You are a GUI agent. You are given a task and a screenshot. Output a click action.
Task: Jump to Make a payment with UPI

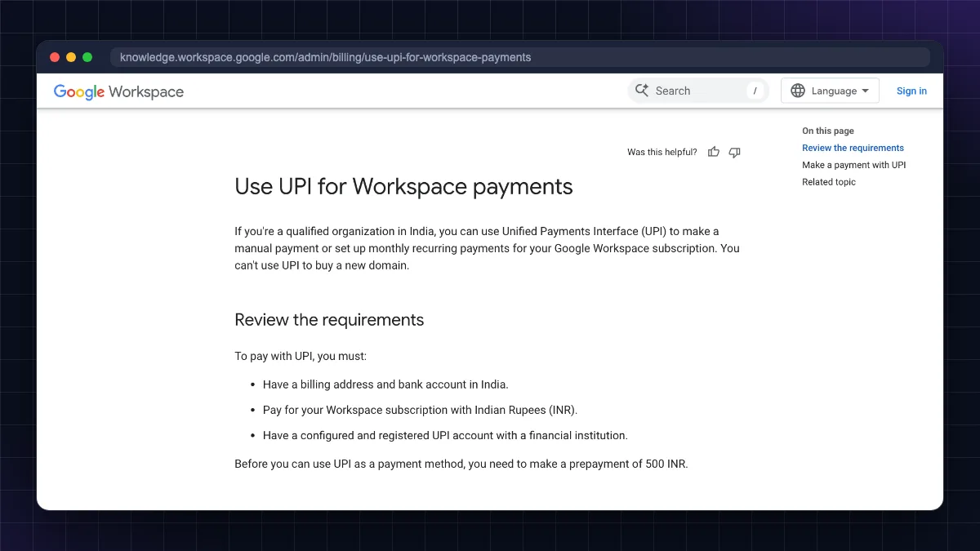853,165
